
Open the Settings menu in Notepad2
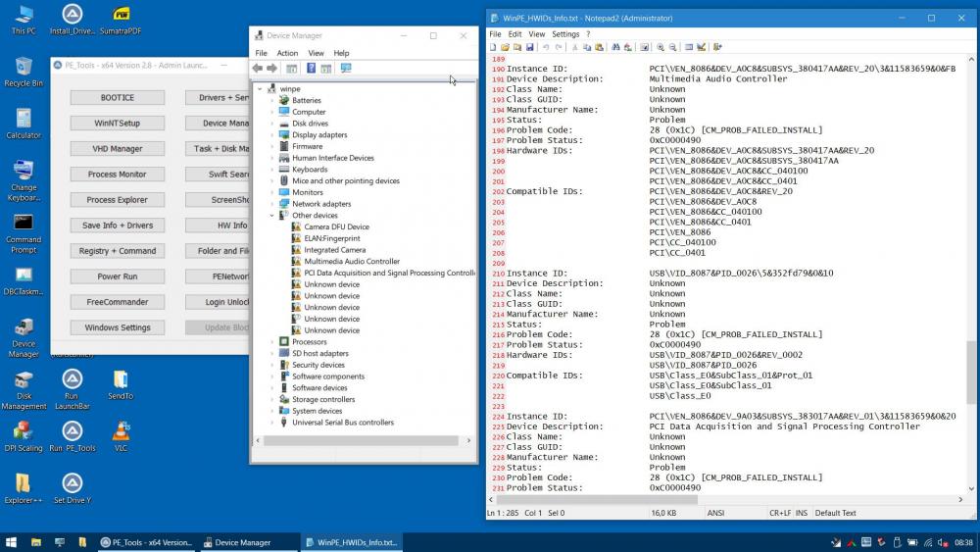pyautogui.click(x=564, y=34)
